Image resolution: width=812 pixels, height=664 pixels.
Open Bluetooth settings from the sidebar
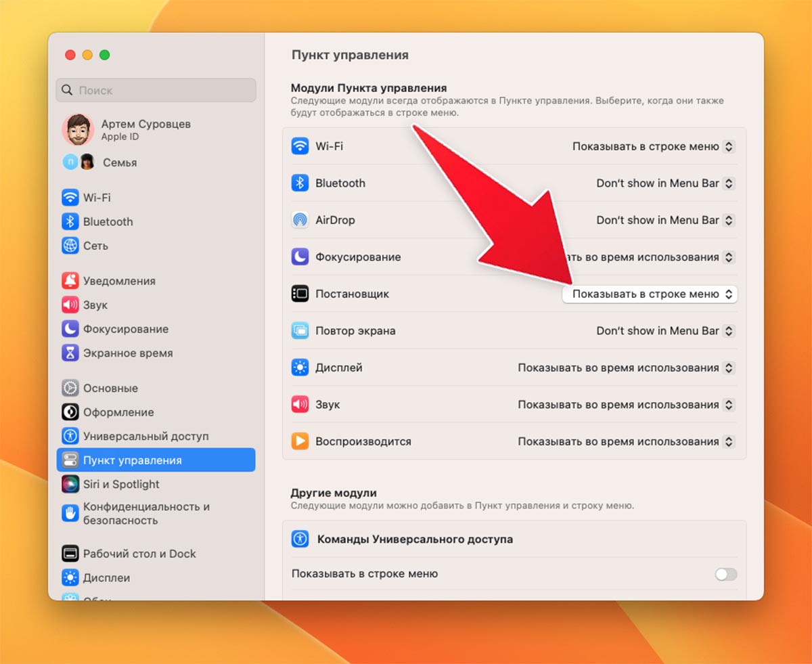[x=156, y=221]
